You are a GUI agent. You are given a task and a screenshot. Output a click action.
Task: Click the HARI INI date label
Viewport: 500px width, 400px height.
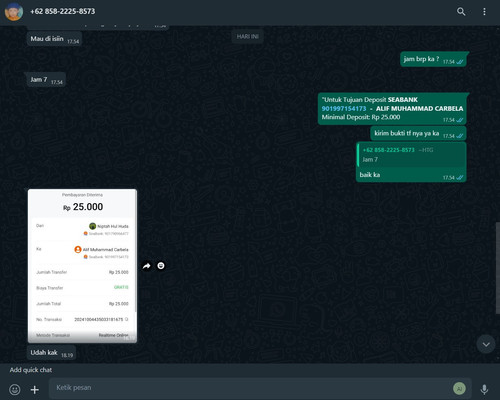pos(248,37)
